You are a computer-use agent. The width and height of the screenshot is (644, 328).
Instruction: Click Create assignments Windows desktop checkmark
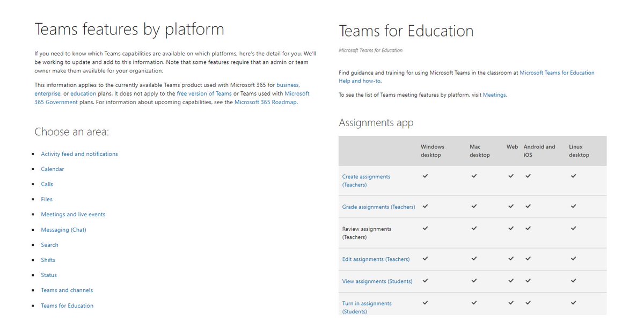(426, 176)
